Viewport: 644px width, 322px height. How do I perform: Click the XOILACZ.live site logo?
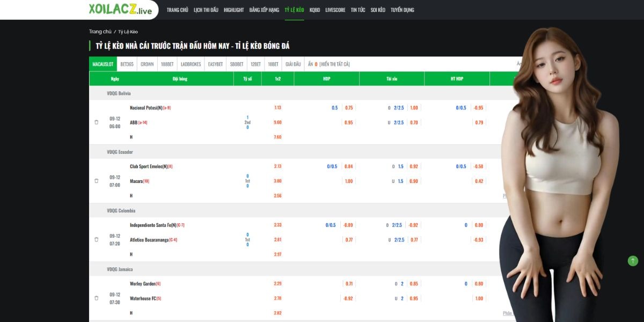point(120,10)
